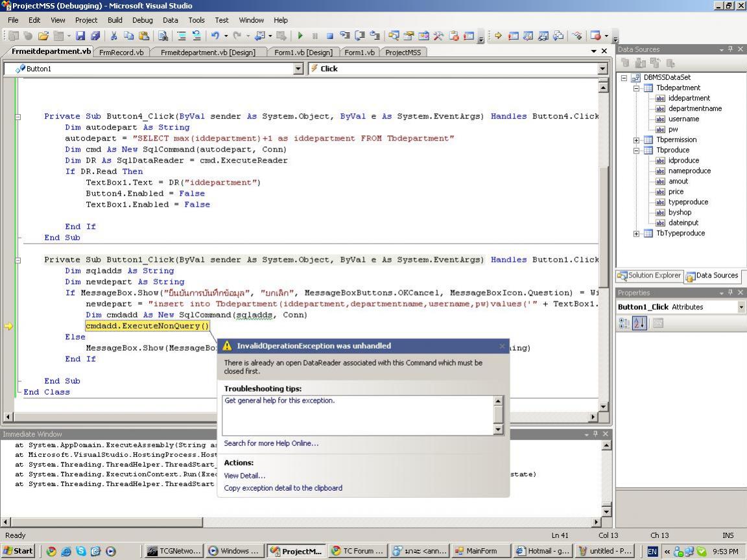The width and height of the screenshot is (747, 560).
Task: Click the Categorized icon in Properties panel
Action: (624, 323)
